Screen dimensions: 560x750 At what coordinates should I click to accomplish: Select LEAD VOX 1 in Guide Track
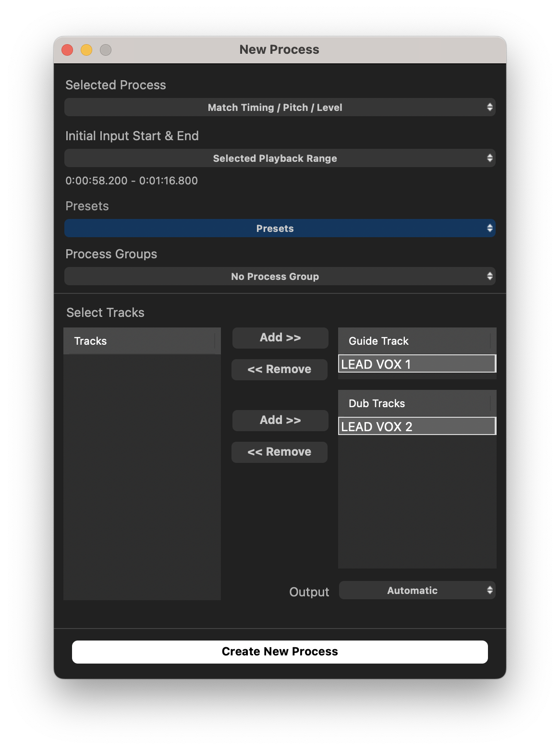(417, 364)
